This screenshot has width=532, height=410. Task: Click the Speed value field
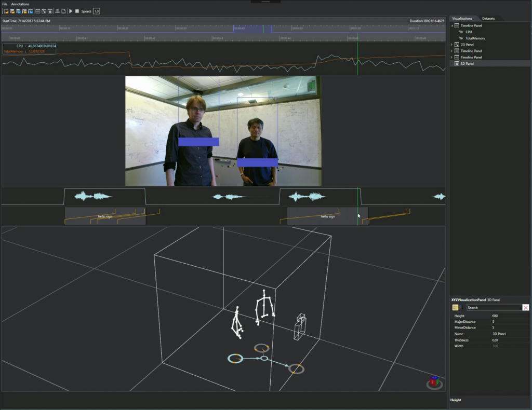pyautogui.click(x=97, y=11)
